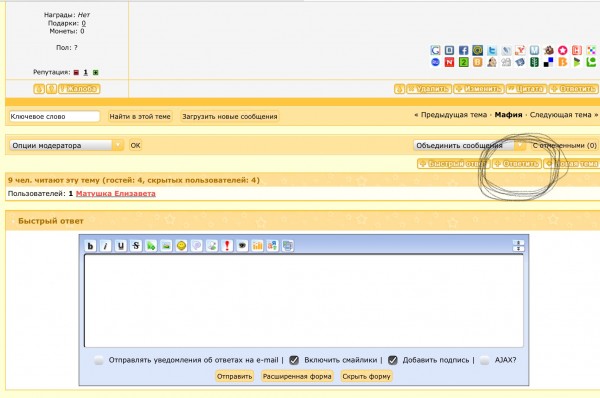Click the eye icon in the editor toolbar
The height and width of the screenshot is (398, 600).
pos(242,246)
